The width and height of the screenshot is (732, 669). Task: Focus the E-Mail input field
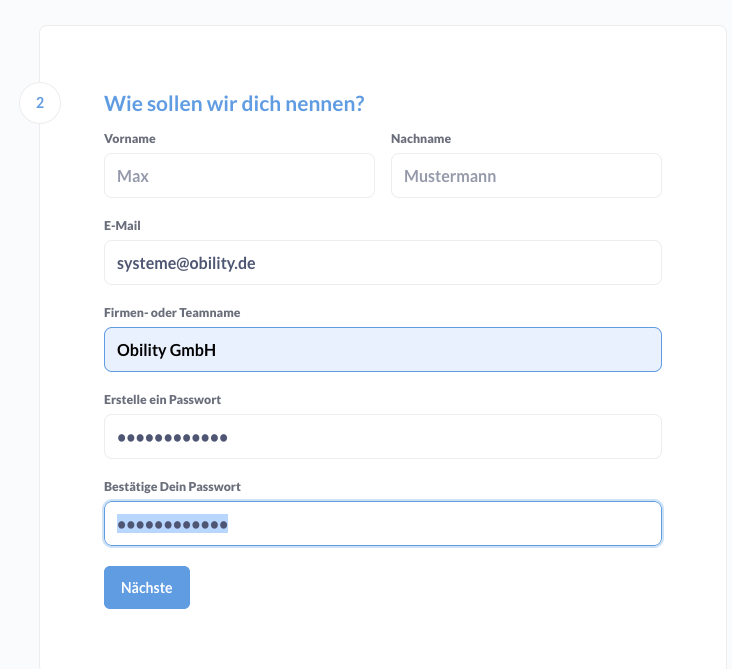point(382,263)
